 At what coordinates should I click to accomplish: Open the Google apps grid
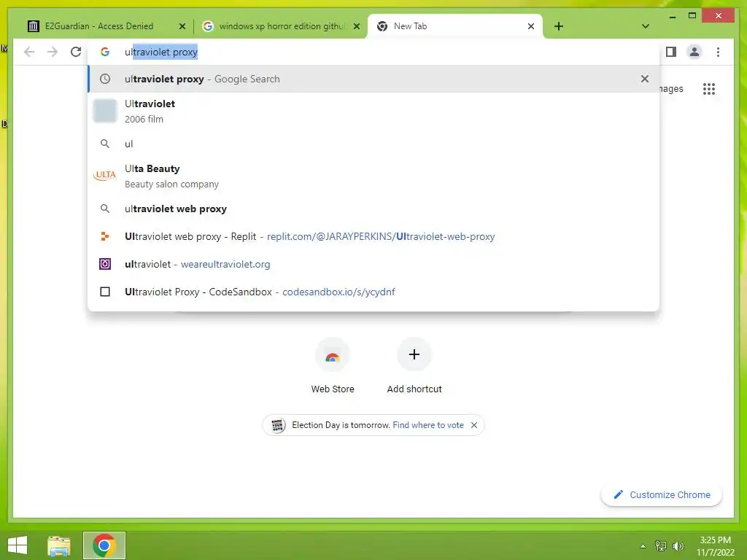[x=709, y=89]
